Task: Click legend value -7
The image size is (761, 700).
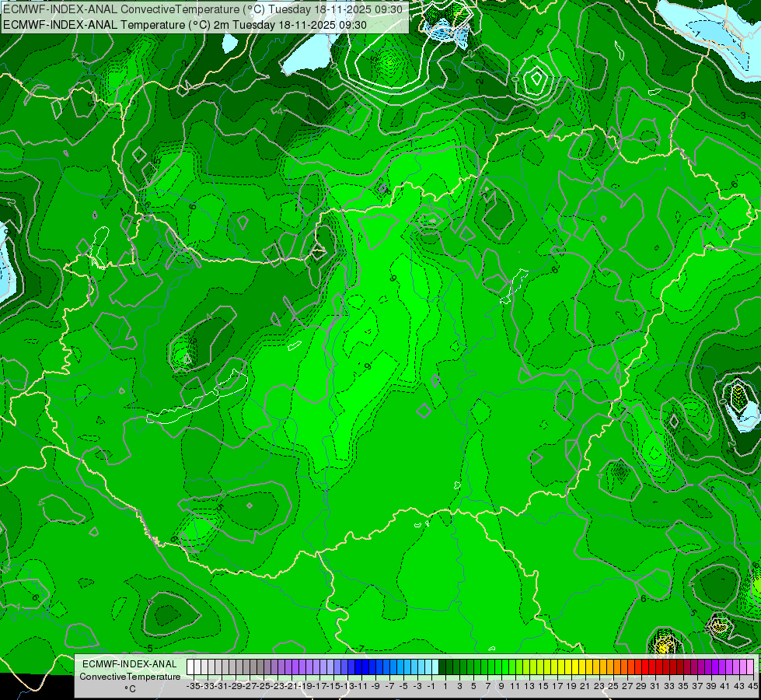Action: click(389, 686)
